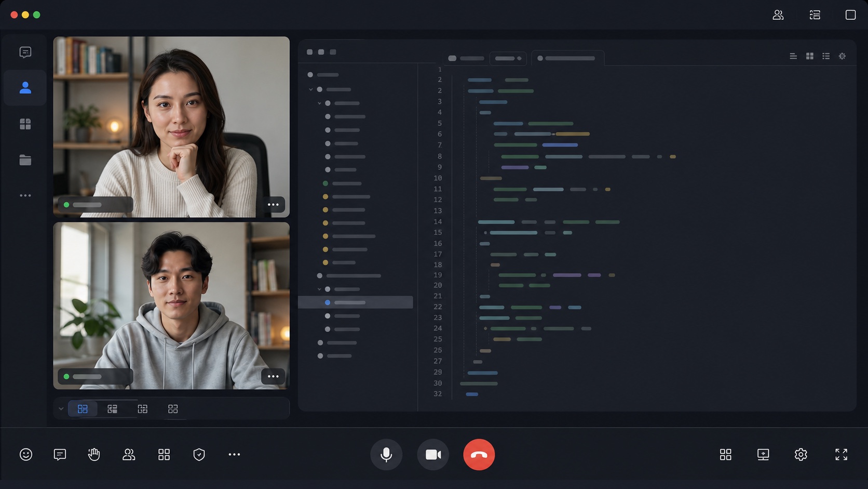
Task: Select the active blue layout option
Action: coord(83,409)
